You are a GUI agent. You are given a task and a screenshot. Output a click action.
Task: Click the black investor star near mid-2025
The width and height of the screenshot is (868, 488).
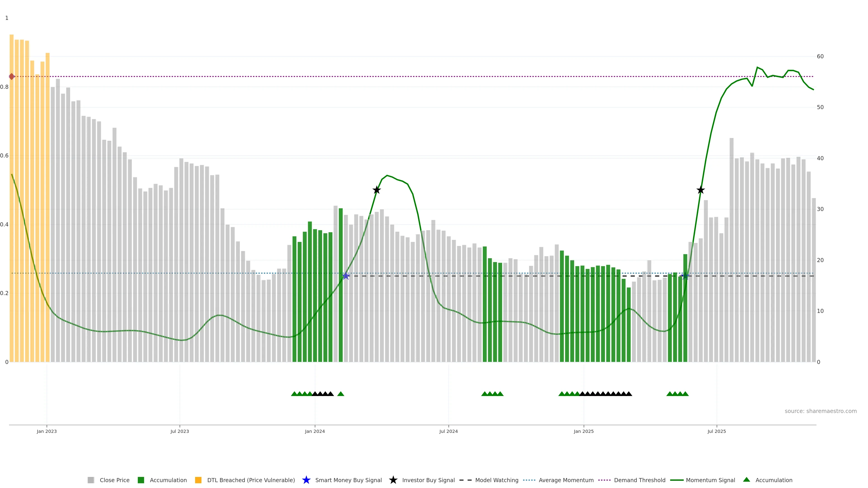(701, 190)
